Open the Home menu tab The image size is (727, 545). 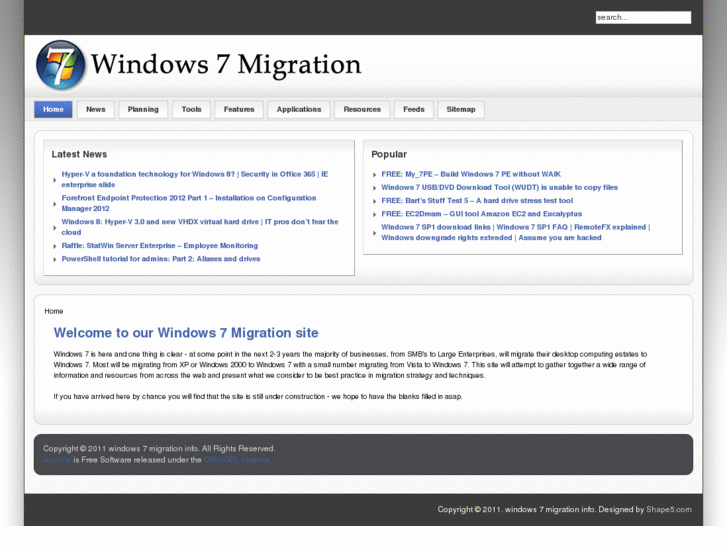coord(53,109)
